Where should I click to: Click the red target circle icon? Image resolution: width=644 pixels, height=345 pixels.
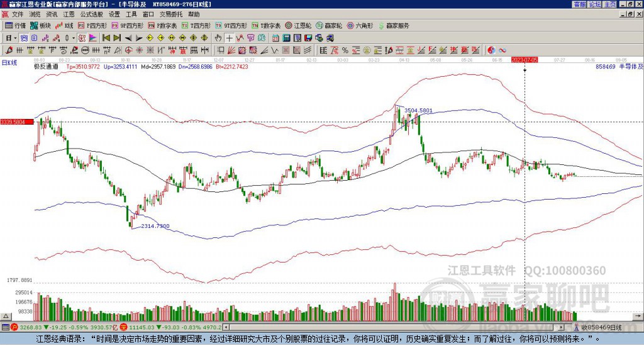(128, 50)
